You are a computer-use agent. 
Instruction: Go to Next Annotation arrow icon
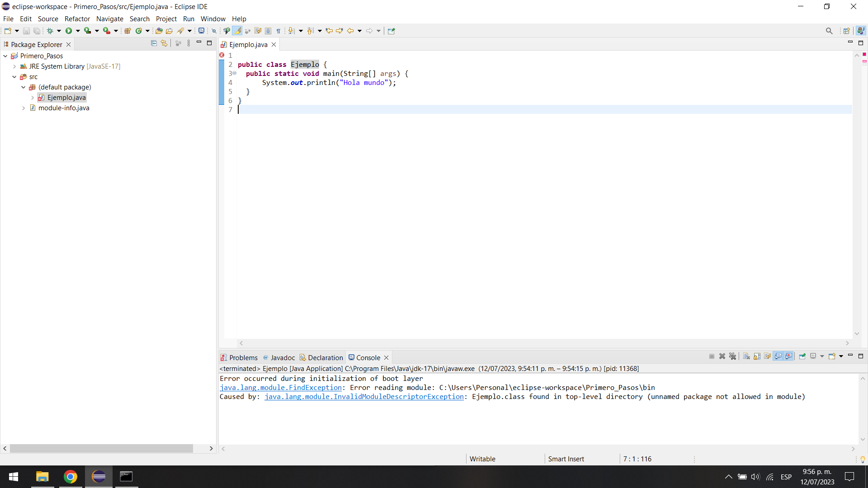point(292,31)
